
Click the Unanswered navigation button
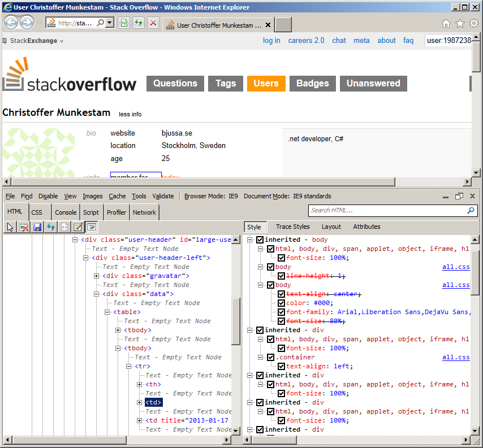373,84
